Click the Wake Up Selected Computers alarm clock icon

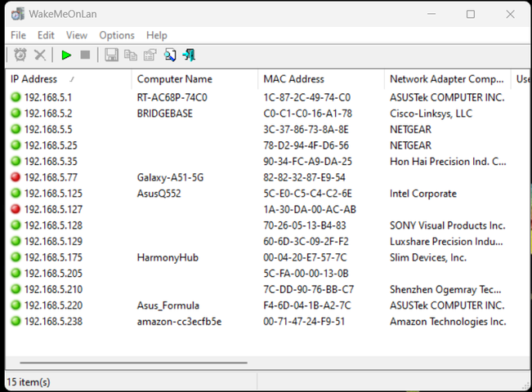pyautogui.click(x=20, y=55)
